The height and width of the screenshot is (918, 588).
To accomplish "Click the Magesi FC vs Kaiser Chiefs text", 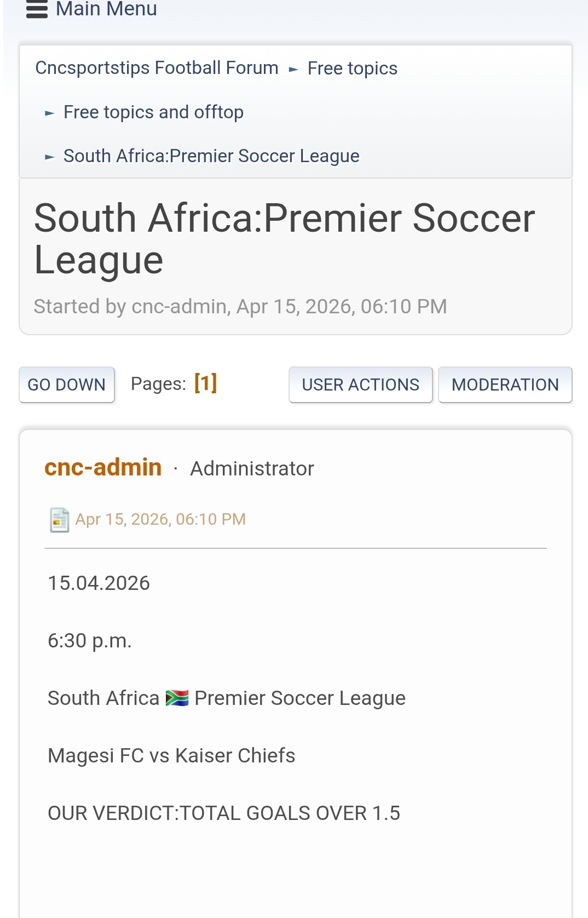I will (171, 756).
